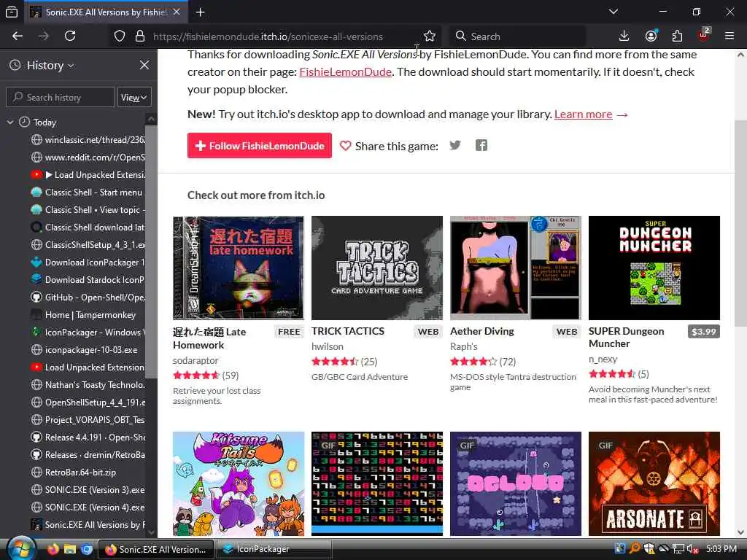Open the Windows Start orb

(21, 548)
